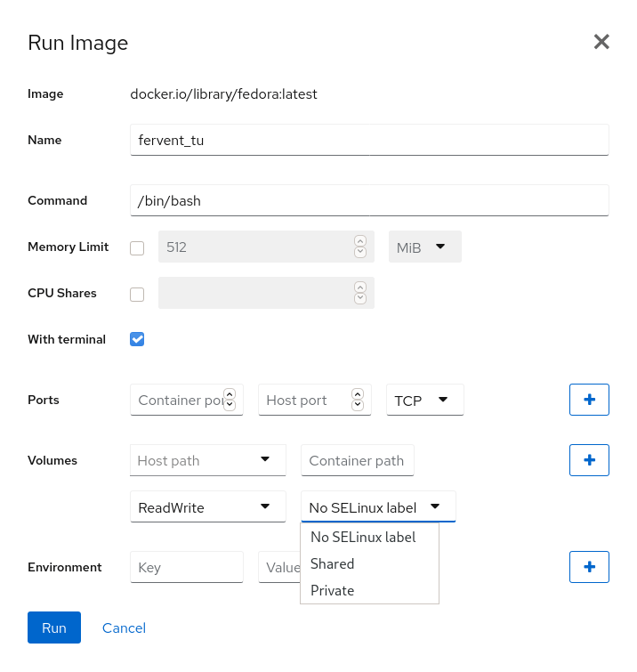Select No SELinux label from the list
The image size is (637, 672).
(x=369, y=537)
